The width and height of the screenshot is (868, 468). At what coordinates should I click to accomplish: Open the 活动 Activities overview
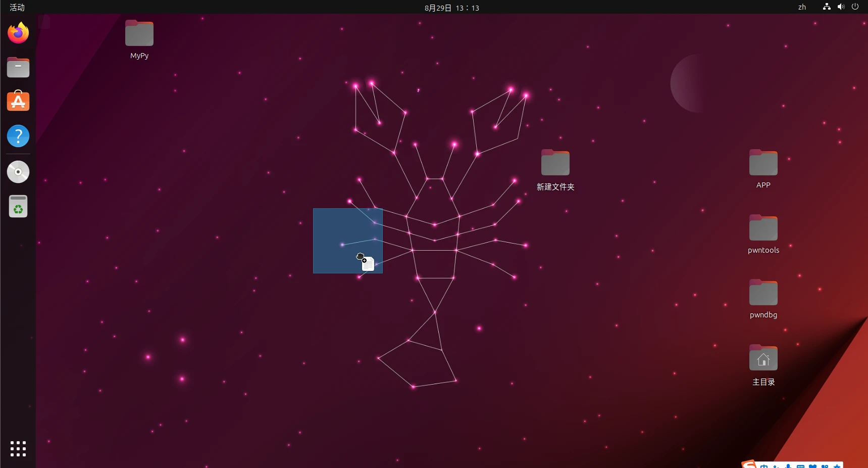click(17, 7)
